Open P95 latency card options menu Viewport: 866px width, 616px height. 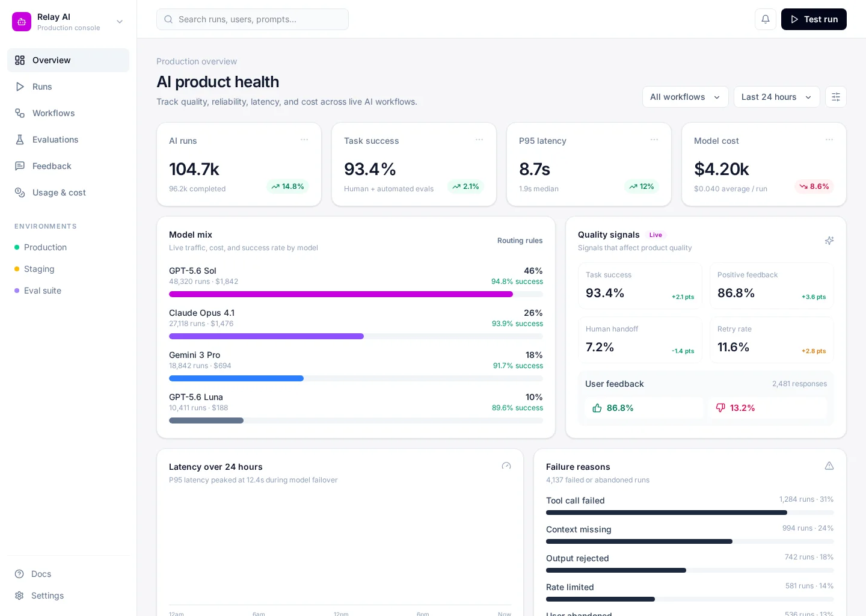654,140
